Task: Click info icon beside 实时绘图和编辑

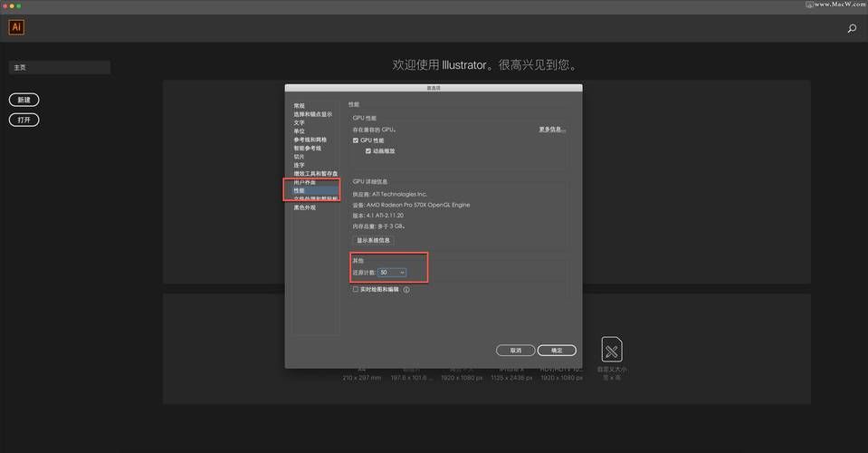Action: coord(406,290)
